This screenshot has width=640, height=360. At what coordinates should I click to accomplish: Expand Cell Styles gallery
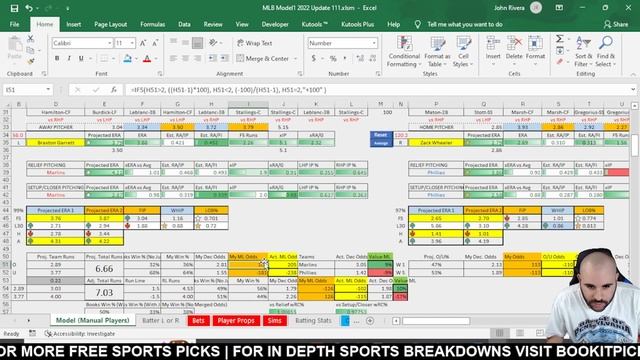[463, 52]
